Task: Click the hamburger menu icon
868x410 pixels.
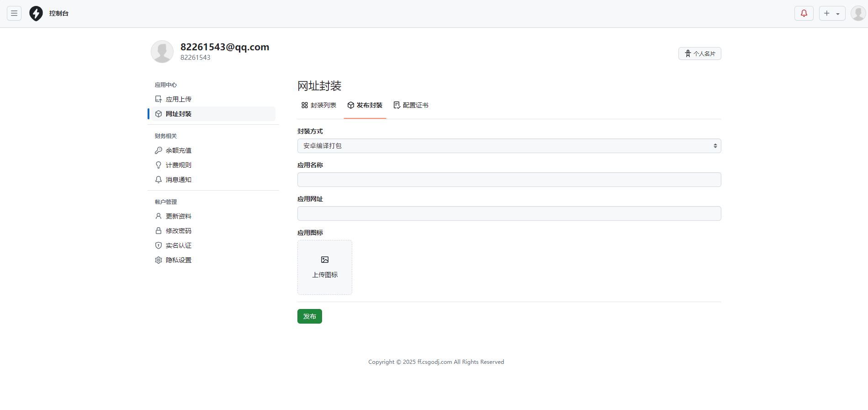Action: pyautogui.click(x=14, y=13)
